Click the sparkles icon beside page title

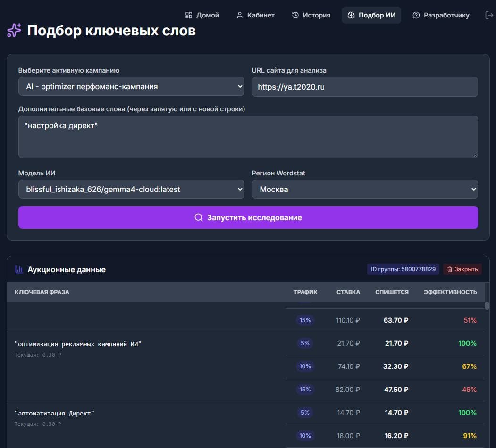pos(14,30)
